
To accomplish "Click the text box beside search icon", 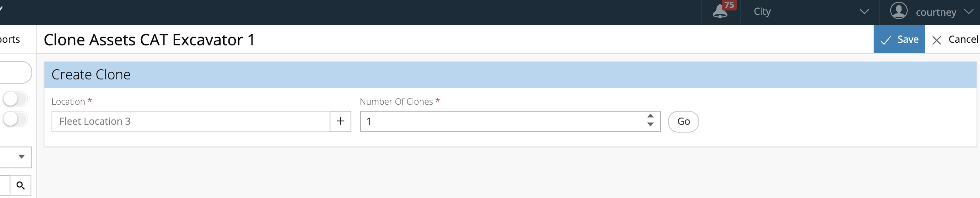I will pos(5,186).
